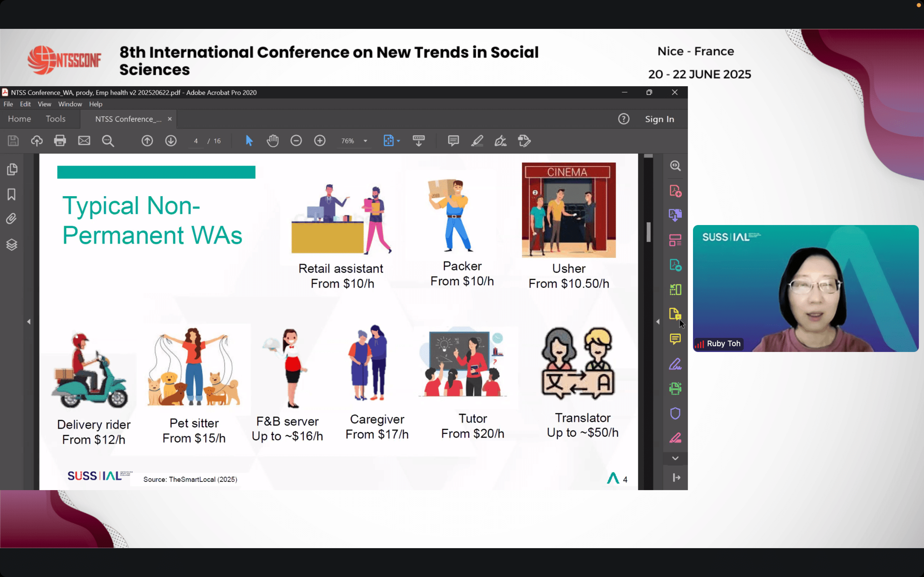This screenshot has width=924, height=577.
Task: Click the Print file icon
Action: pos(60,141)
